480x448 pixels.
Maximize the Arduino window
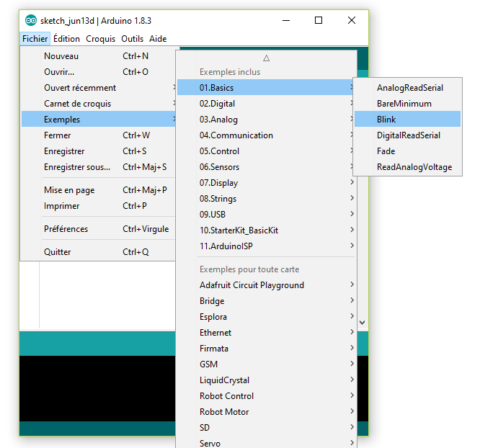[x=319, y=20]
